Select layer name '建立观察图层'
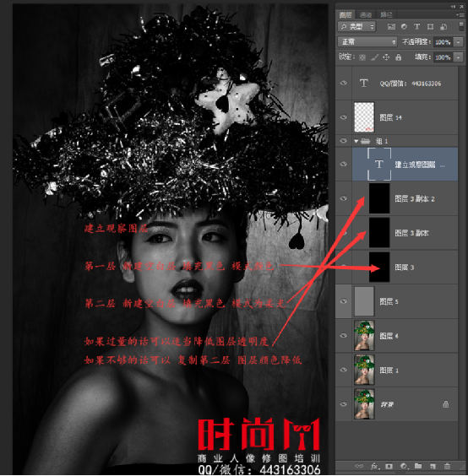The width and height of the screenshot is (468, 476). pos(415,165)
